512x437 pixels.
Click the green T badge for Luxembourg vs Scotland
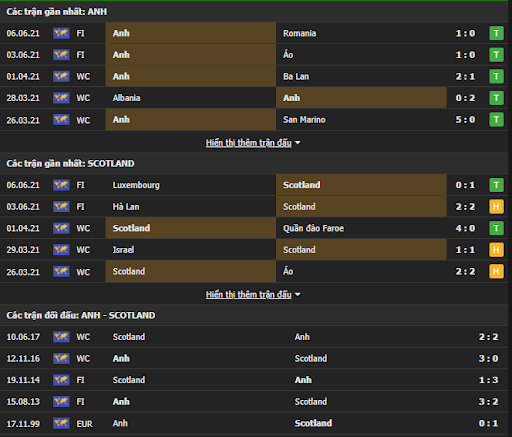(496, 185)
